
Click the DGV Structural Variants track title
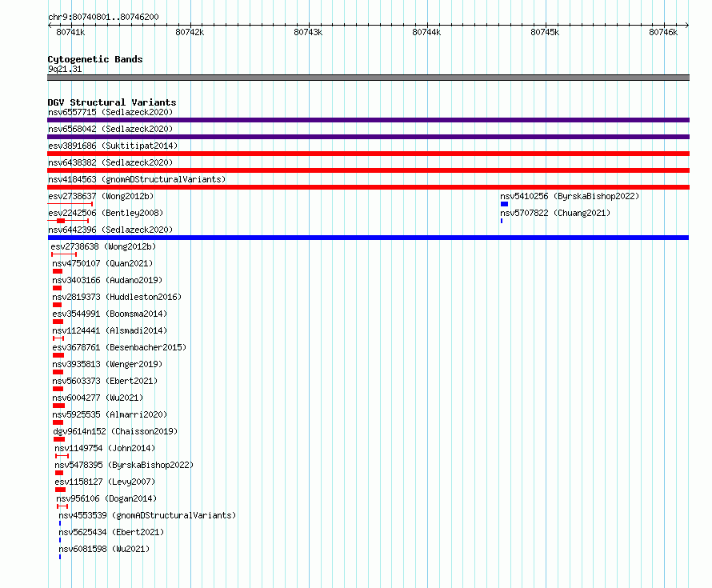(112, 102)
